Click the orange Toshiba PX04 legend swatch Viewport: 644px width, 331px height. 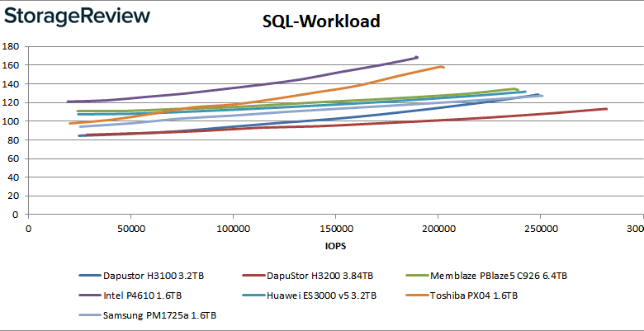coord(416,296)
